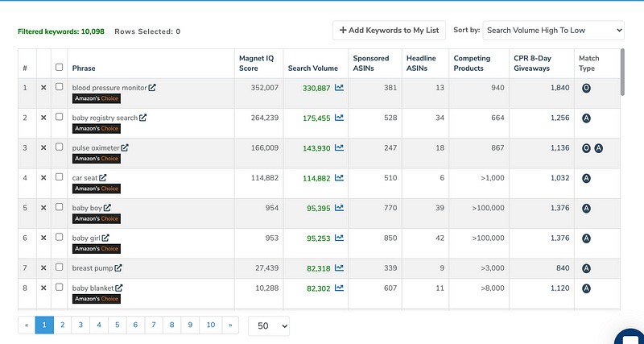Go to next pages with » button
The width and height of the screenshot is (644, 344).
230,325
